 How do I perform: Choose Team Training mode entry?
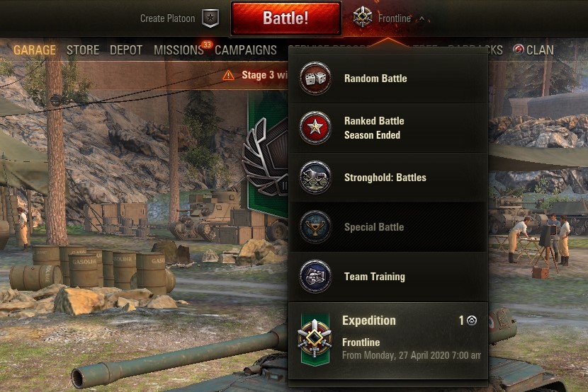(x=388, y=277)
